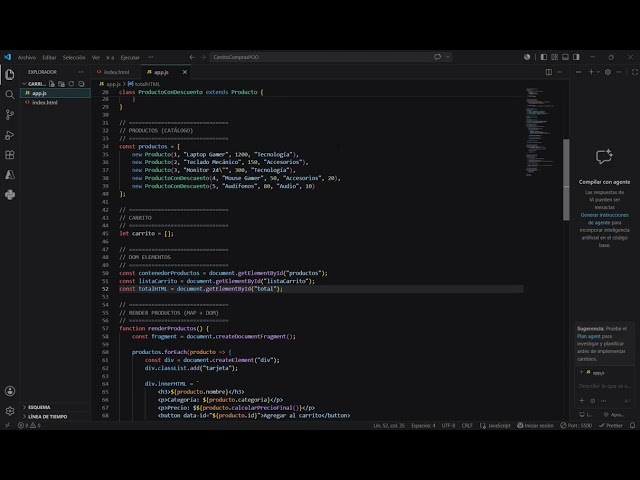Collapse all folders in Explorer
This screenshot has height=480, width=640.
(x=81, y=84)
